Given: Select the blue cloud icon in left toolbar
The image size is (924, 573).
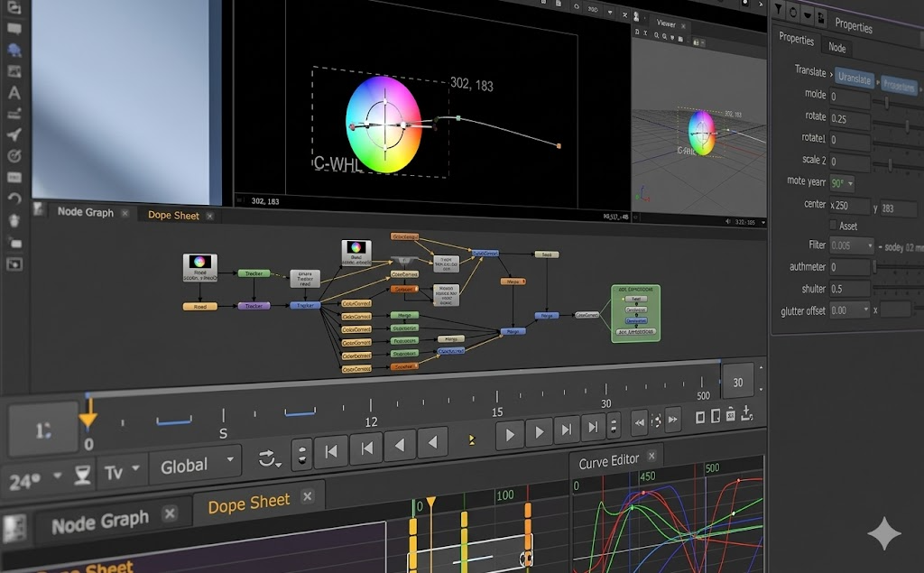Looking at the screenshot, I should [14, 51].
